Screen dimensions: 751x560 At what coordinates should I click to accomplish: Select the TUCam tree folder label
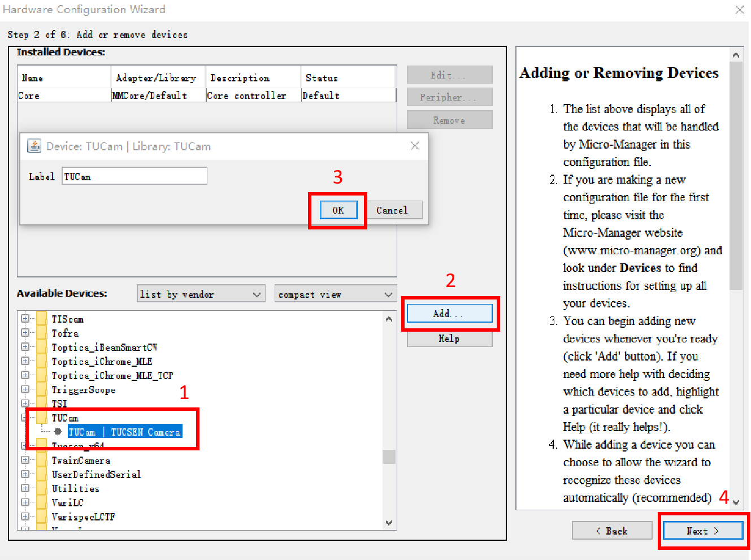click(x=65, y=418)
